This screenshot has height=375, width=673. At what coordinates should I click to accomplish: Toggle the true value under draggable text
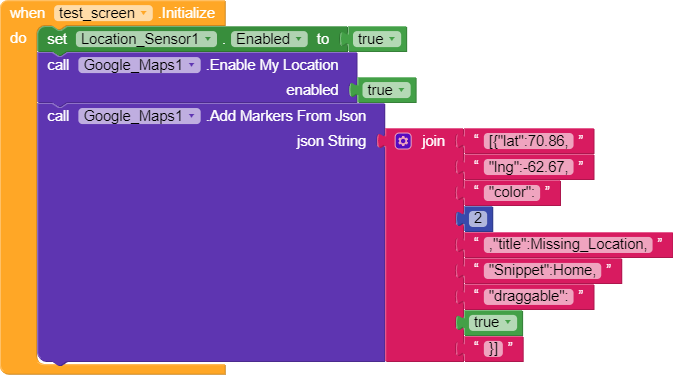[492, 322]
